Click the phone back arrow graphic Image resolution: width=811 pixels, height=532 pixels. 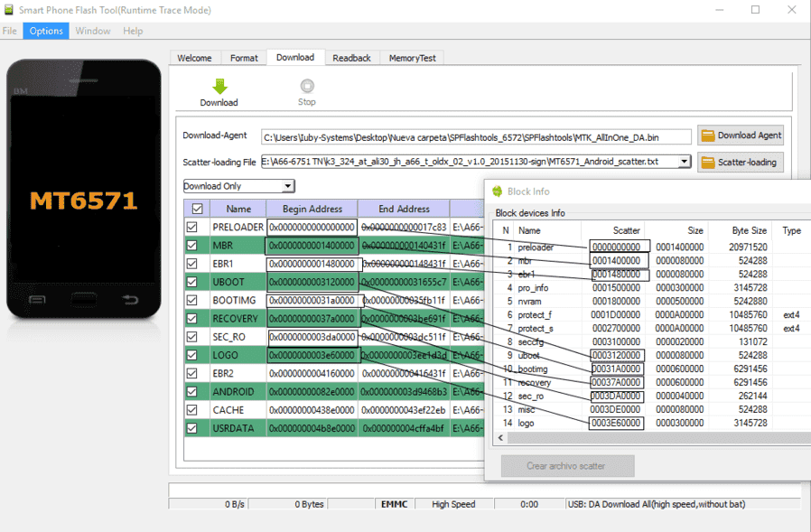(130, 299)
